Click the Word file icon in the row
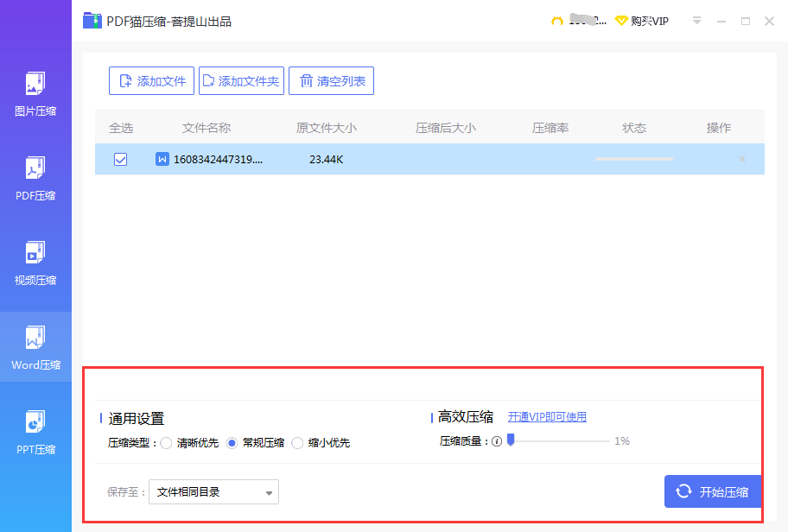The image size is (788, 532). click(x=162, y=159)
